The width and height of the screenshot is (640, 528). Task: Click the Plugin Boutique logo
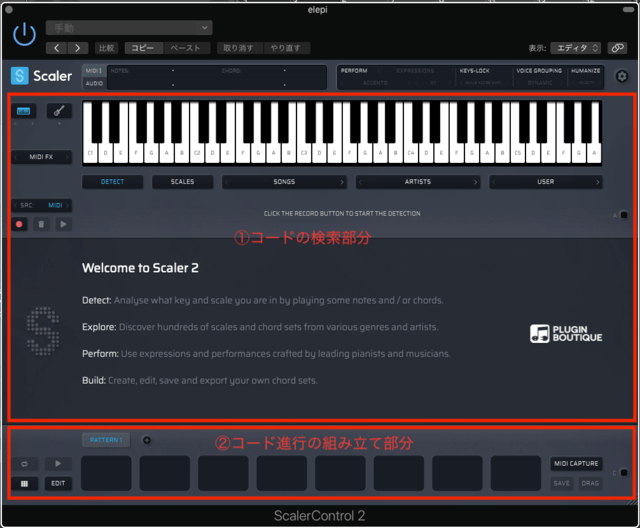[566, 334]
